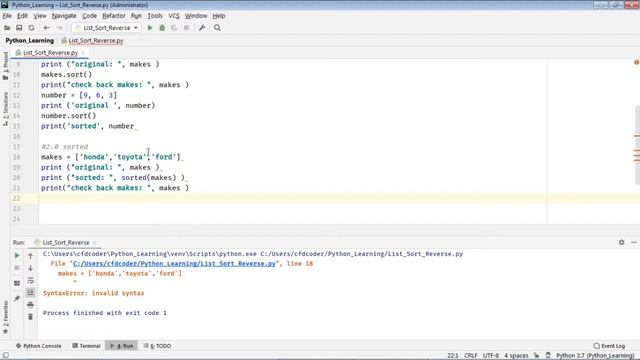Jump up the stack trace arrow

[x=31, y=256]
